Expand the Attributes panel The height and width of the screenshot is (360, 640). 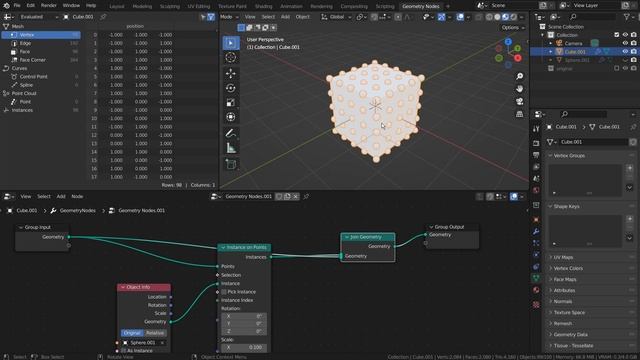(x=564, y=291)
